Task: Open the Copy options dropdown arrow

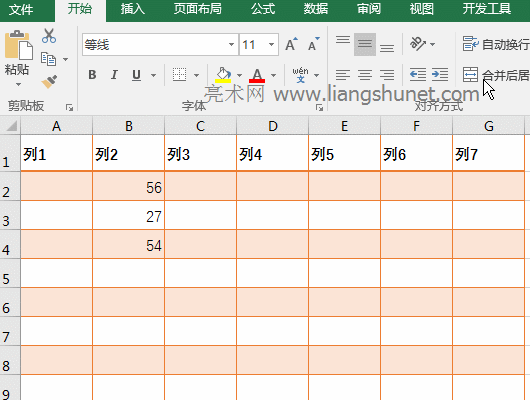Action: tap(66, 60)
